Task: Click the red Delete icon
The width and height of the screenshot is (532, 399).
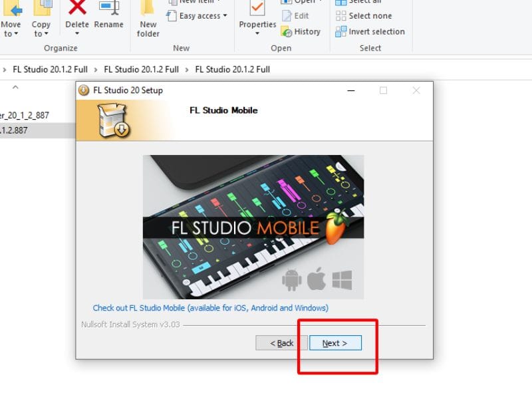Action: click(x=77, y=7)
